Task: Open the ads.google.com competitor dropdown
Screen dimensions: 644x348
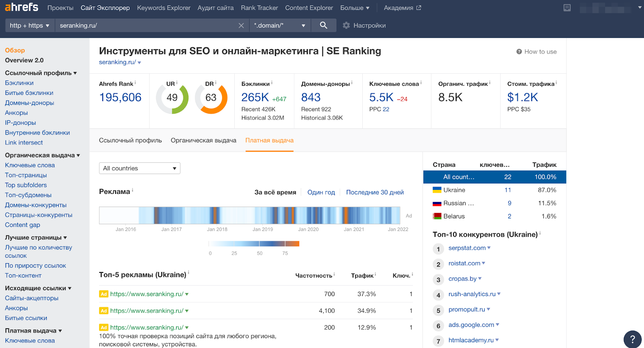Action: [x=497, y=325]
